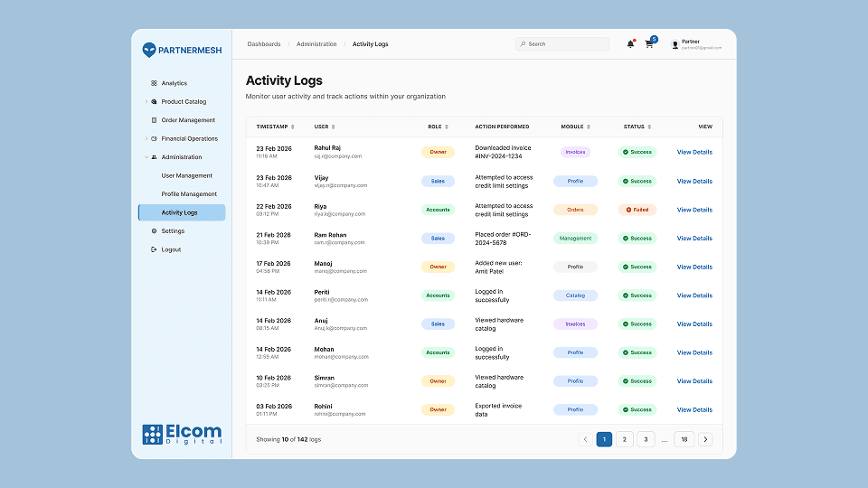Go to next page using arrow
This screenshot has width=868, height=488.
click(x=705, y=439)
